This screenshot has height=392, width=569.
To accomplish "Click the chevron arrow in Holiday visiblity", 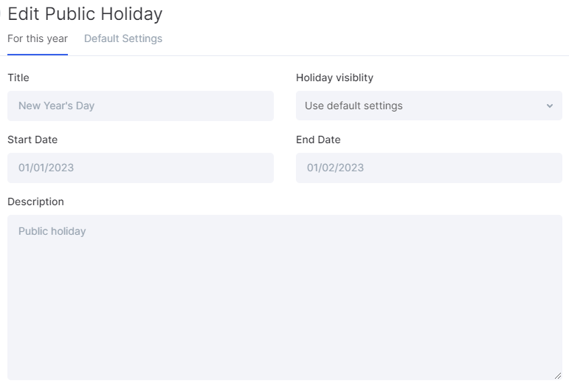I will [x=550, y=106].
